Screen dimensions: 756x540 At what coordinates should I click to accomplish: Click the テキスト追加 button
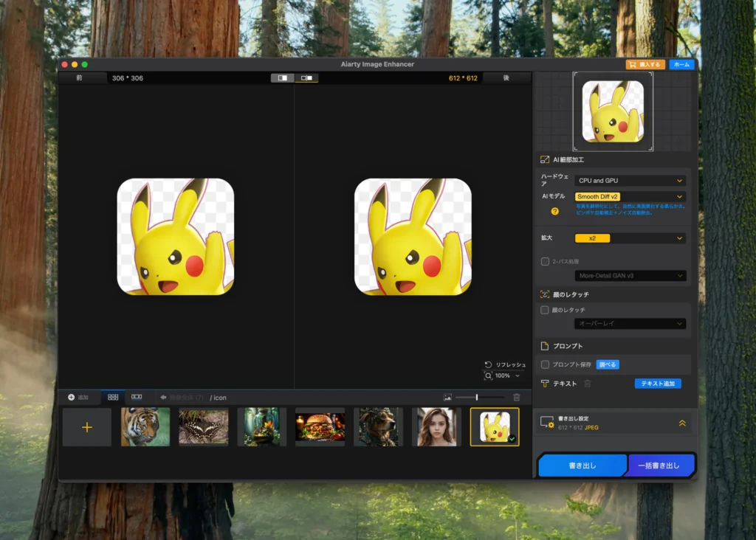657,384
